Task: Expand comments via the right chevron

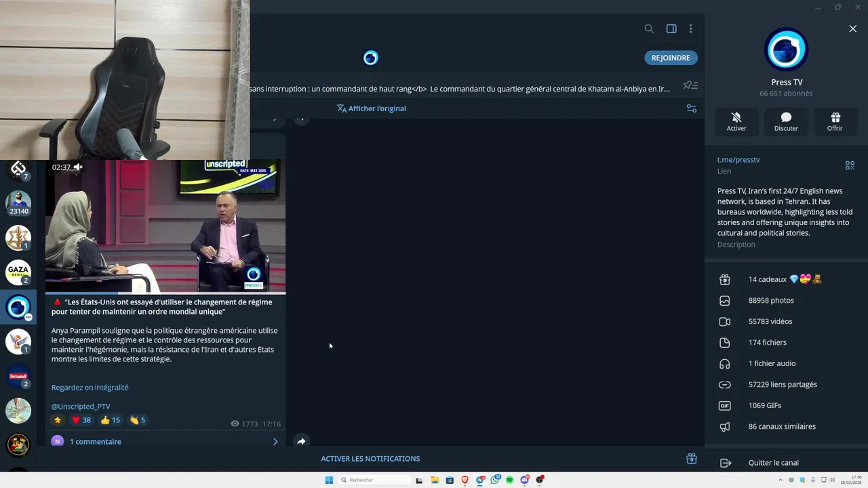Action: (x=275, y=441)
